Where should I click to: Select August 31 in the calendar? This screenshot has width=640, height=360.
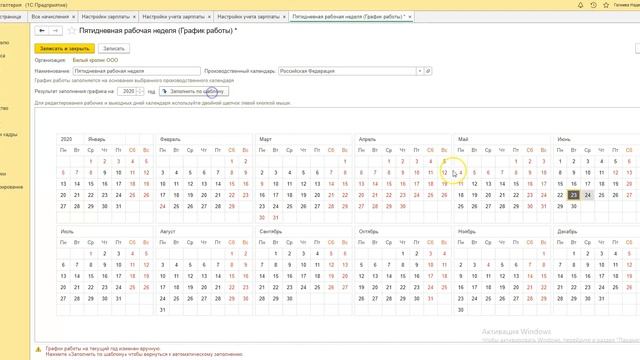162,310
